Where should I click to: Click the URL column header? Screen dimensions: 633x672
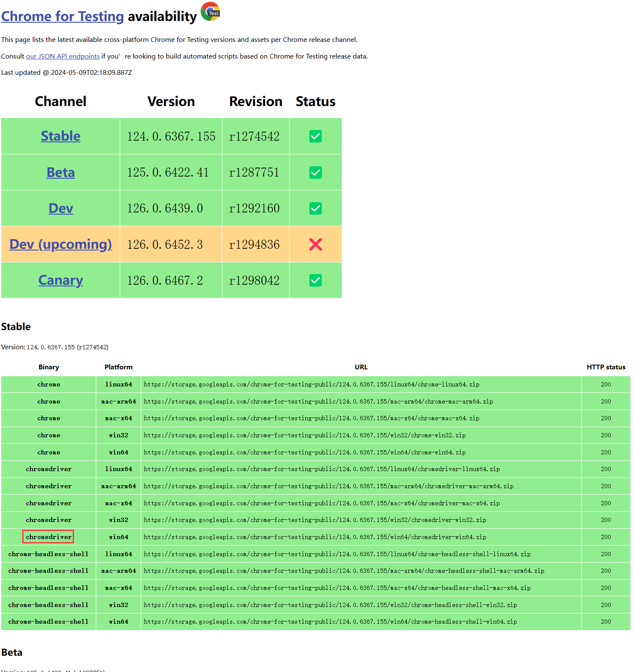[361, 367]
